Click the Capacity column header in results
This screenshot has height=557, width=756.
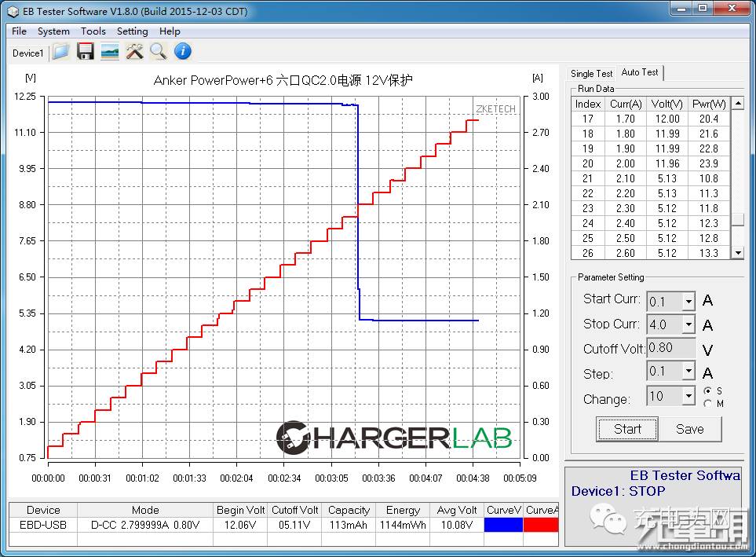[x=349, y=510]
